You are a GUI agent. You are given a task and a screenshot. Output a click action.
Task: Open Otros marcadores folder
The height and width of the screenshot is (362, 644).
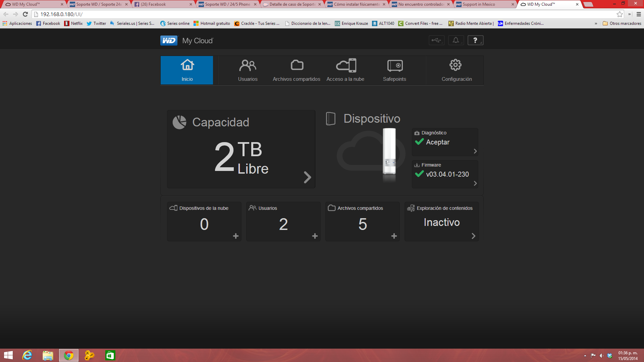point(622,23)
